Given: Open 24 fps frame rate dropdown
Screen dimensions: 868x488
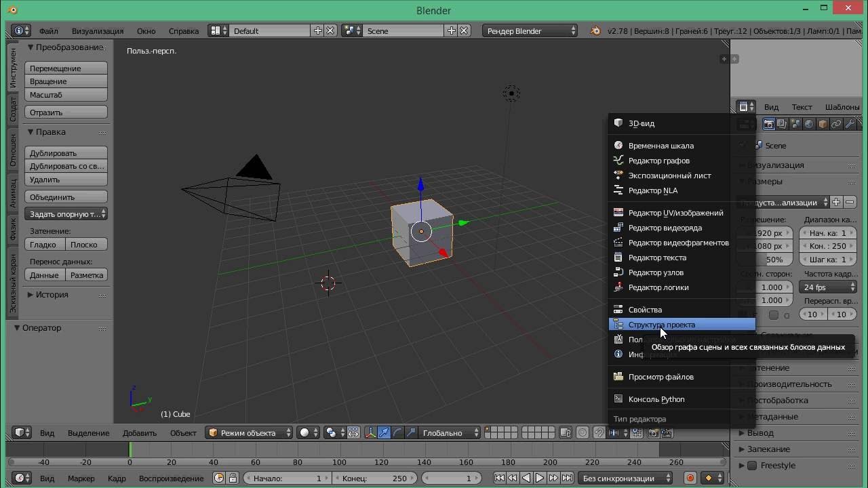Looking at the screenshot, I should (x=828, y=287).
